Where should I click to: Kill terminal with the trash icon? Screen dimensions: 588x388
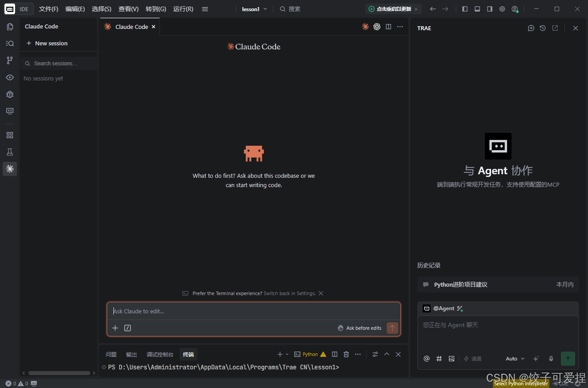346,354
